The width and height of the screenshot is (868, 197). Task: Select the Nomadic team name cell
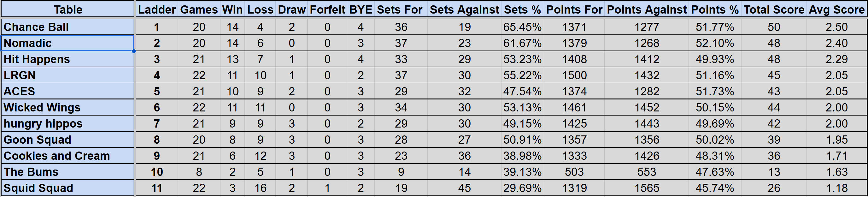67,43
